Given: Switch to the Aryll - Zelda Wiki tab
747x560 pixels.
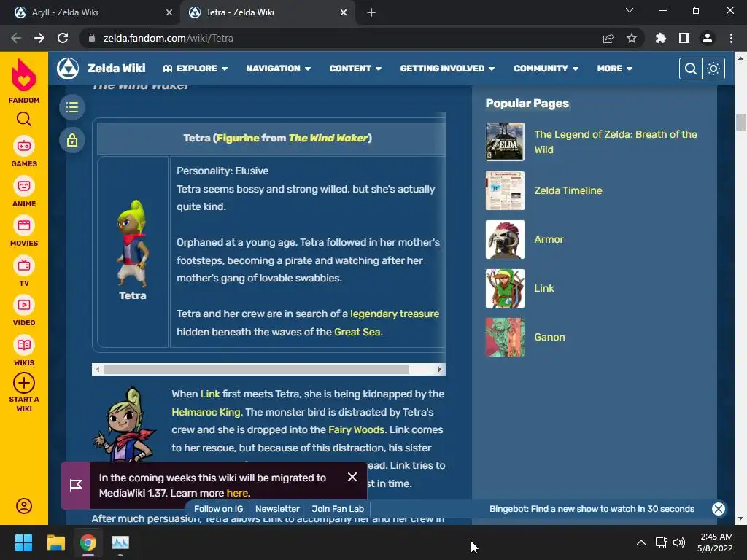Looking at the screenshot, I should (x=90, y=12).
